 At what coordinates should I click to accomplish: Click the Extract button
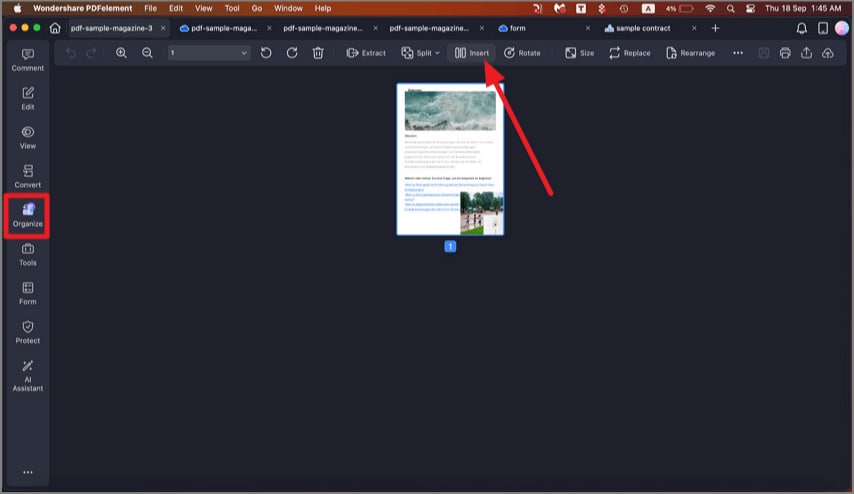point(366,53)
